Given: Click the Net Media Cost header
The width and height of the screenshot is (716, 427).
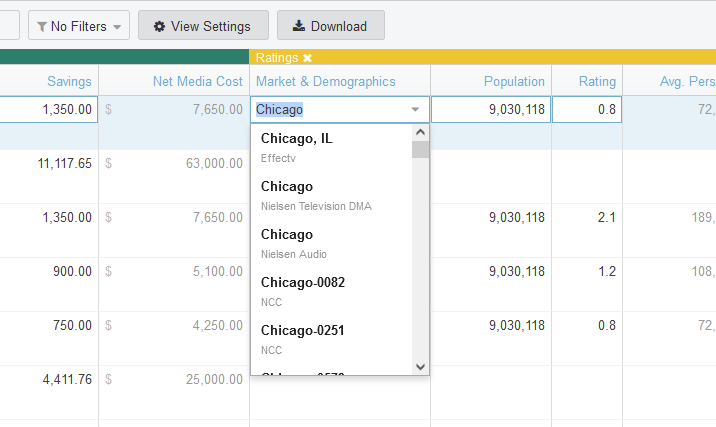Looking at the screenshot, I should click(198, 81).
